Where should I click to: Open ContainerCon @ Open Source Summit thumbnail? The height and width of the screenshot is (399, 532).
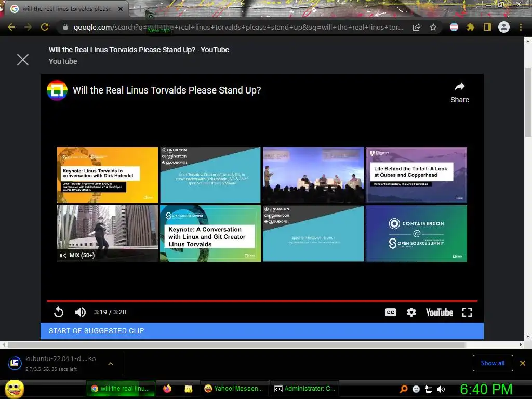(416, 233)
